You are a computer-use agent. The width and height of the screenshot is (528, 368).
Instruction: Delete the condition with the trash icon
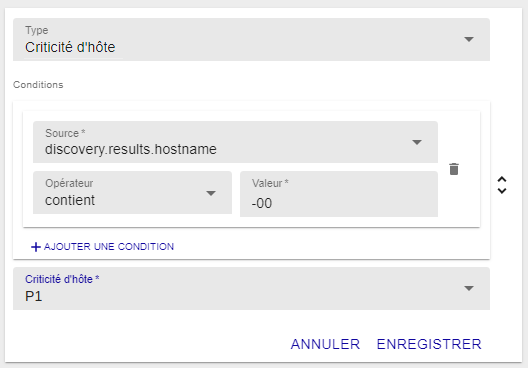coord(454,169)
